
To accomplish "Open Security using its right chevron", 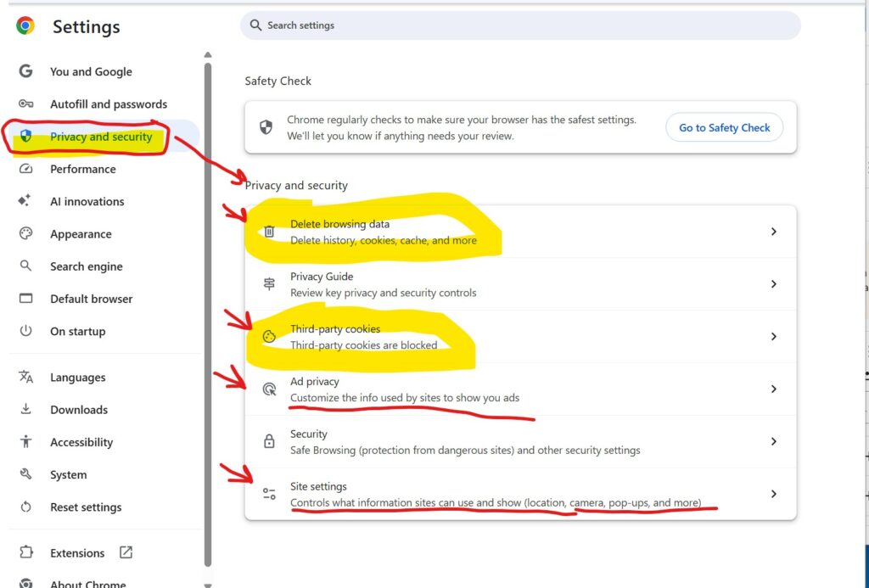I will click(774, 441).
